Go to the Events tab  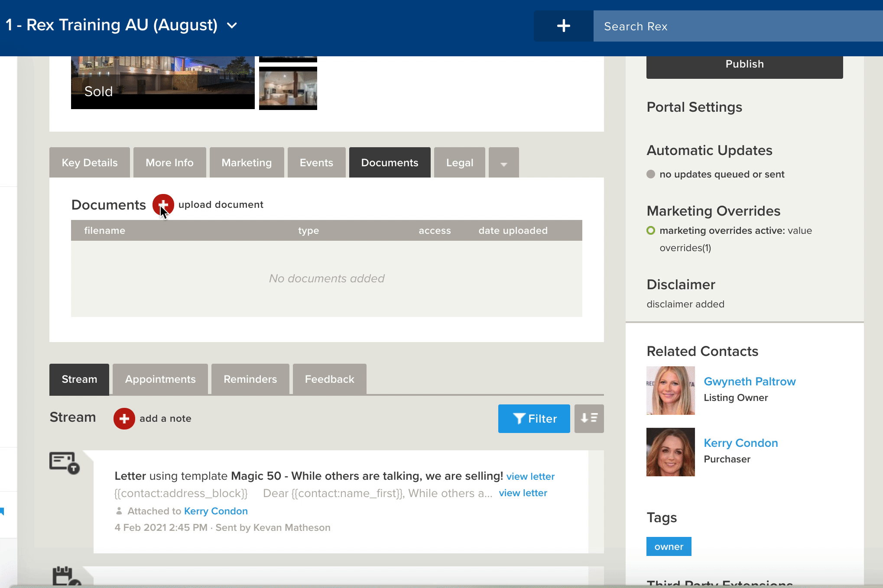317,163
